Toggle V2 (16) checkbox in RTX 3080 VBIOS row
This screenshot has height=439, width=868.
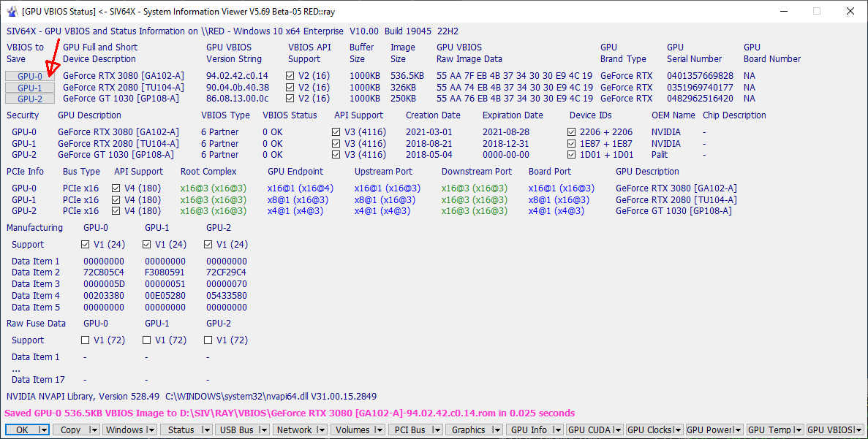pos(290,76)
